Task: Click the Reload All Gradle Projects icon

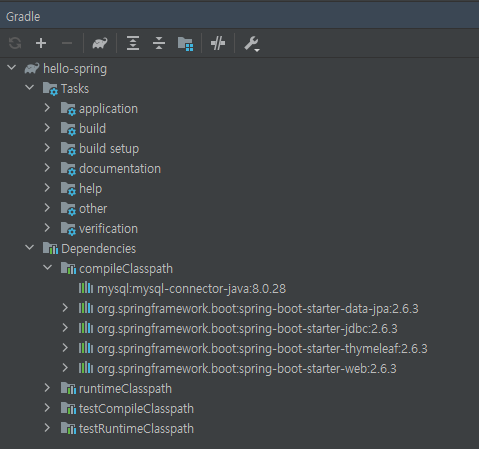Action: 15,43
